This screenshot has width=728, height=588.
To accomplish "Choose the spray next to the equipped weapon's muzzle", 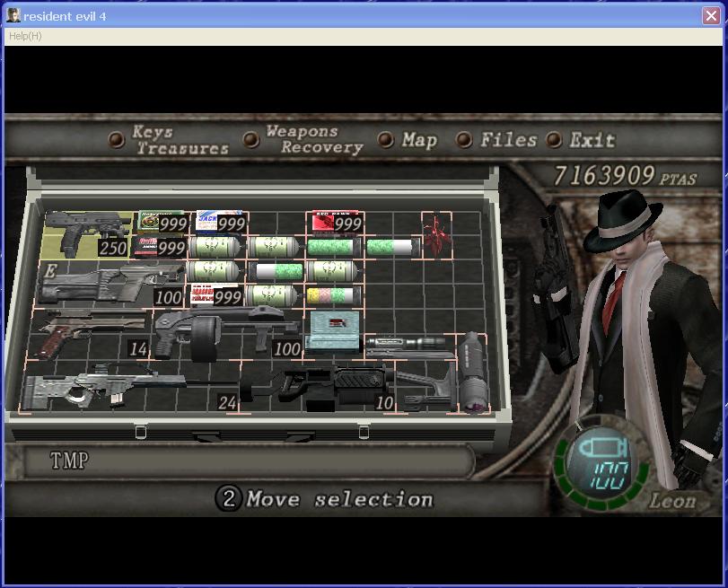I will click(214, 271).
